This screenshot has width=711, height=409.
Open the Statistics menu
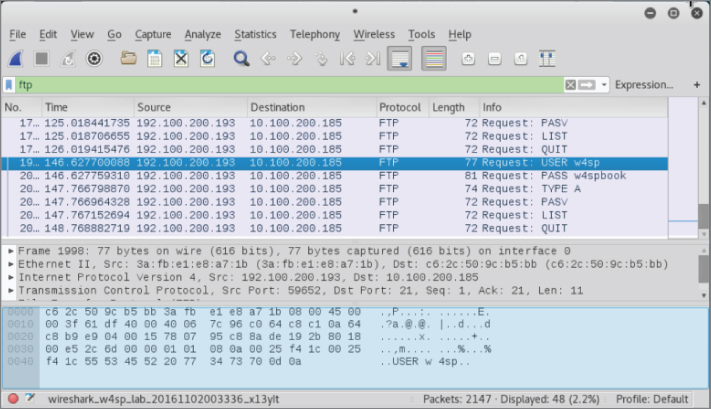click(255, 34)
